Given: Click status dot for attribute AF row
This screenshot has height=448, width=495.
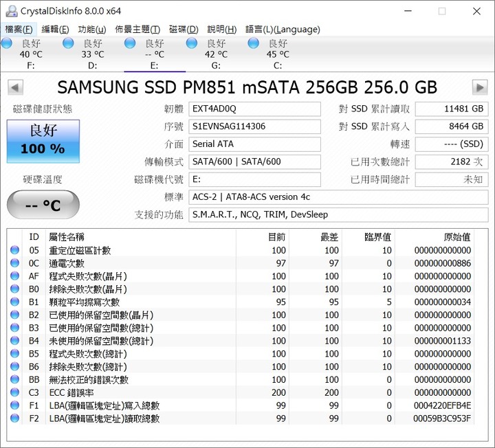Looking at the screenshot, I should pyautogui.click(x=14, y=276).
